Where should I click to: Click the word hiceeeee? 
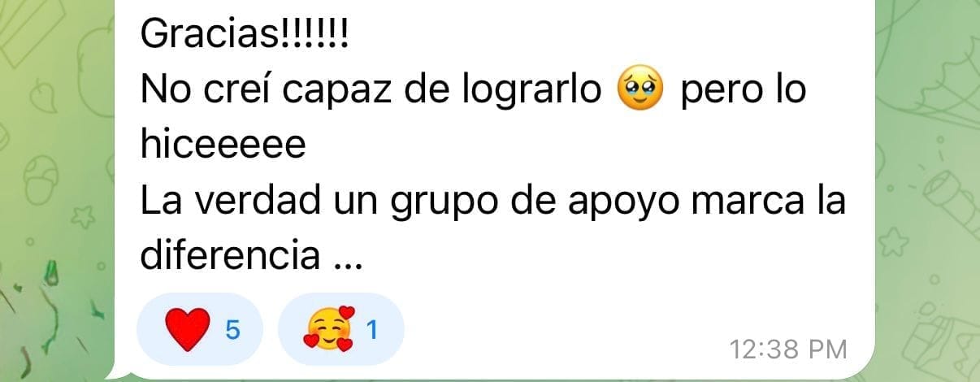223,146
